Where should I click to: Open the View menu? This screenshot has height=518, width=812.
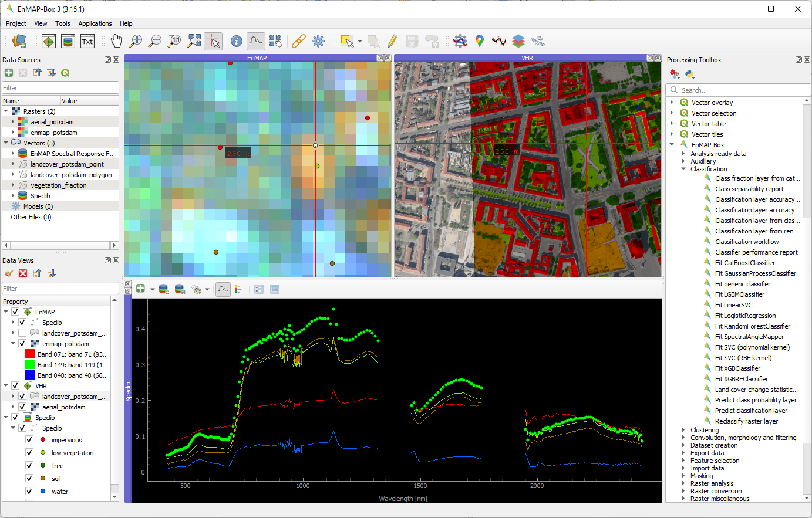41,23
